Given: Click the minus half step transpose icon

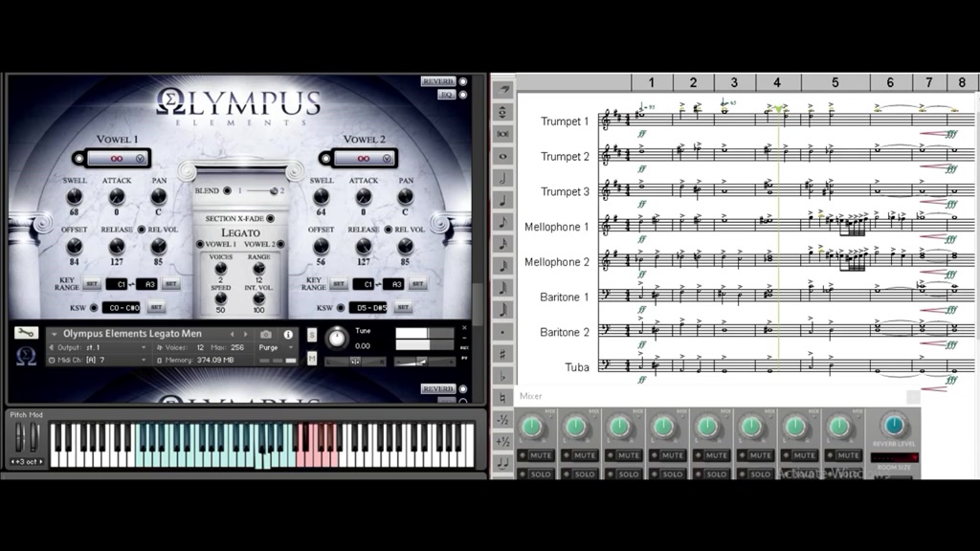Looking at the screenshot, I should tap(503, 420).
